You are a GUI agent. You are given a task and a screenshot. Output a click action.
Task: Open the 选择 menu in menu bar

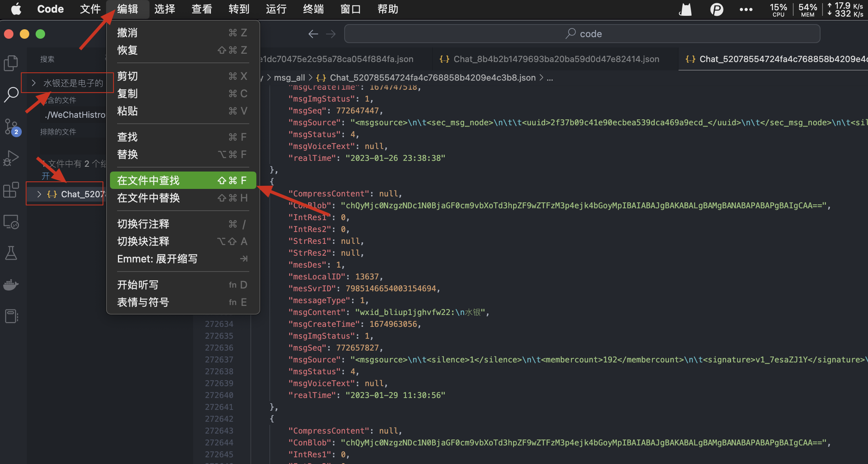(165, 9)
